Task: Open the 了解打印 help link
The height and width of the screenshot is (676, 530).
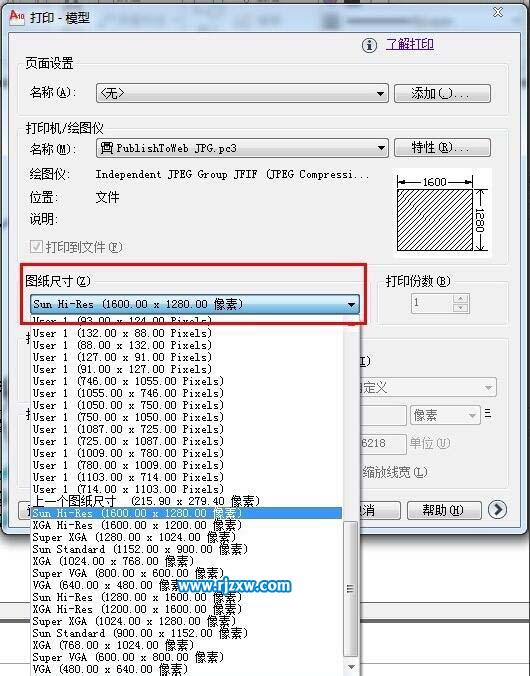Action: [x=409, y=44]
